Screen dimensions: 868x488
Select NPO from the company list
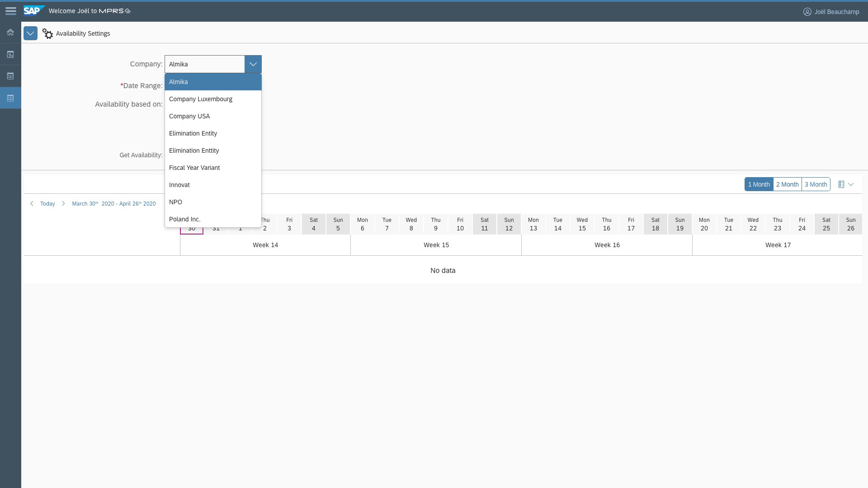213,202
